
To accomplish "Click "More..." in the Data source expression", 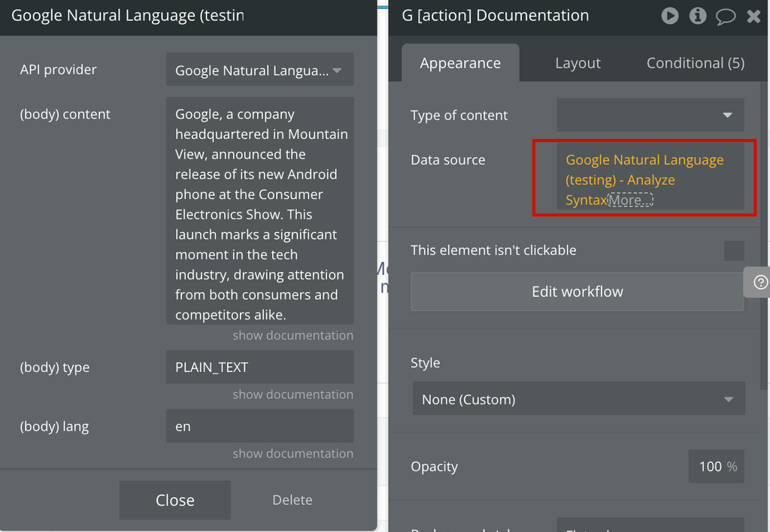I will (x=631, y=200).
